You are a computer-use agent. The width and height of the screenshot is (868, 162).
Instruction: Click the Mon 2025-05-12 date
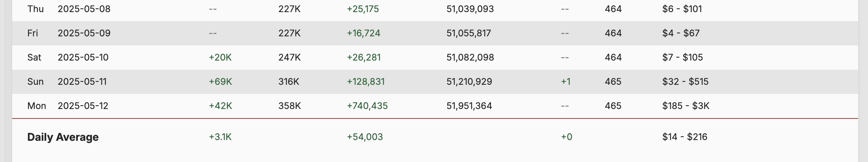(83, 106)
